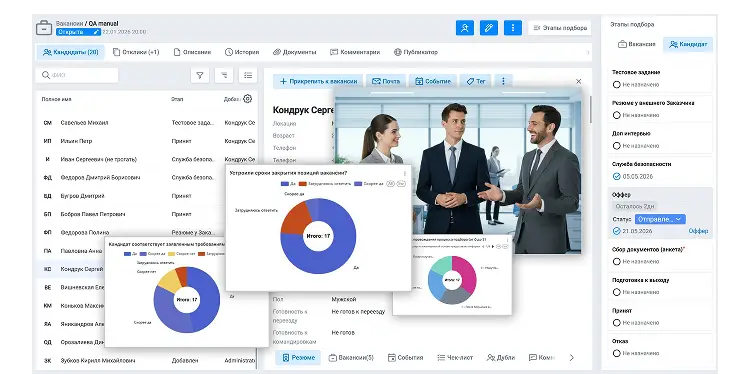
Task: Open Этапы подбора button in header
Action: (560, 28)
